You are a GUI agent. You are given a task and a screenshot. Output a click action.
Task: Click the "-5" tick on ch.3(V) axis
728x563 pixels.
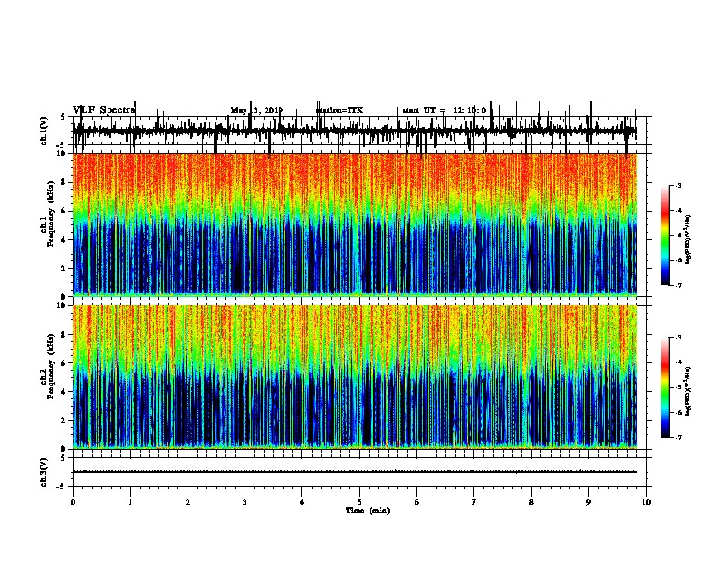[62, 487]
